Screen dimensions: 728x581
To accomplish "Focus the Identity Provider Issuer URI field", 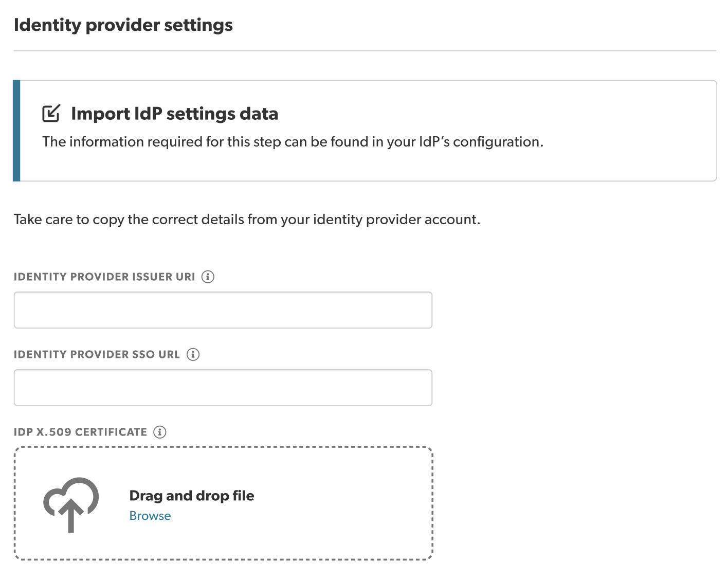I will click(x=223, y=310).
